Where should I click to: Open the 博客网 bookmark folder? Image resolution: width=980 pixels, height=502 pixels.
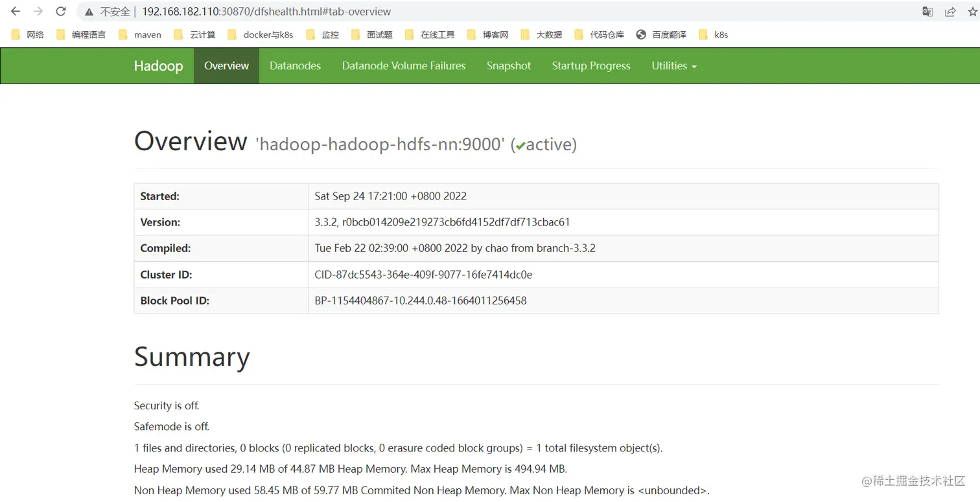tap(487, 35)
